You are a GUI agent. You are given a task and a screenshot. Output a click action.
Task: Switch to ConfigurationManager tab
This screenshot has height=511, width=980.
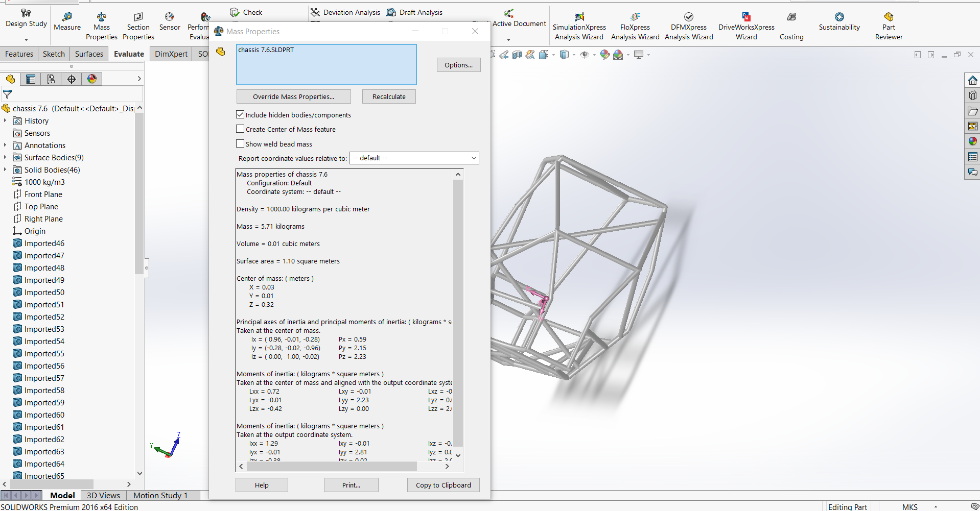coord(51,79)
